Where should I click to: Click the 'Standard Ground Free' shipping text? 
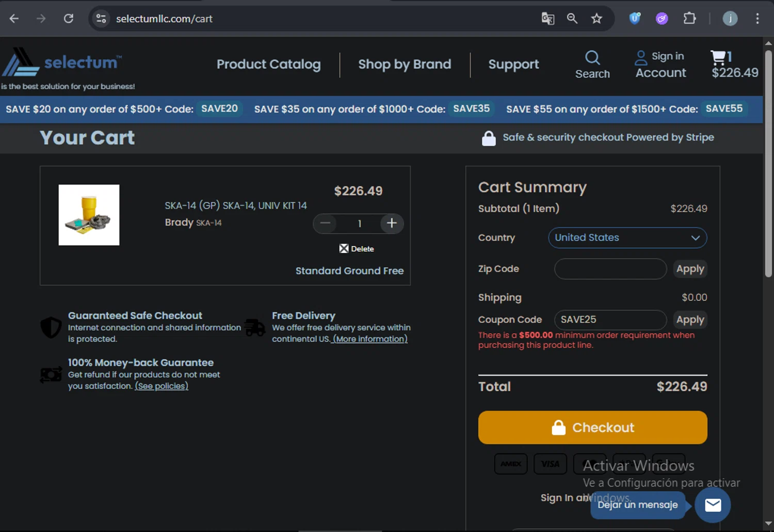[x=349, y=271]
